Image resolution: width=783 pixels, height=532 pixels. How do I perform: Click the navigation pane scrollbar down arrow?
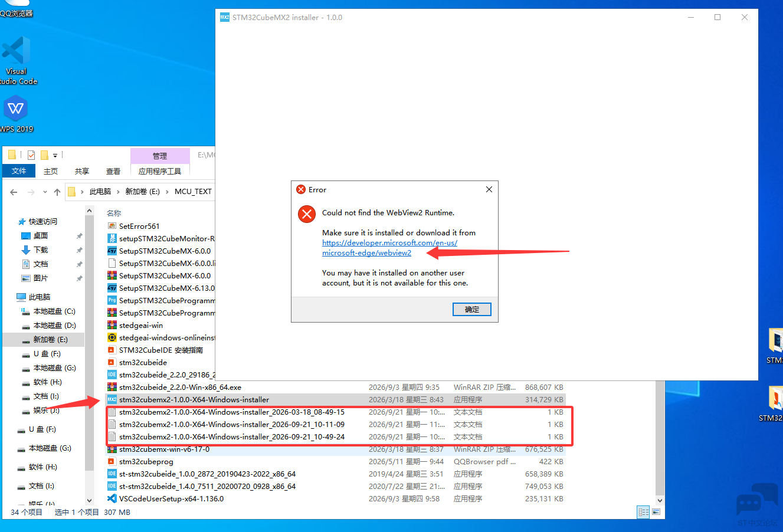(90, 500)
